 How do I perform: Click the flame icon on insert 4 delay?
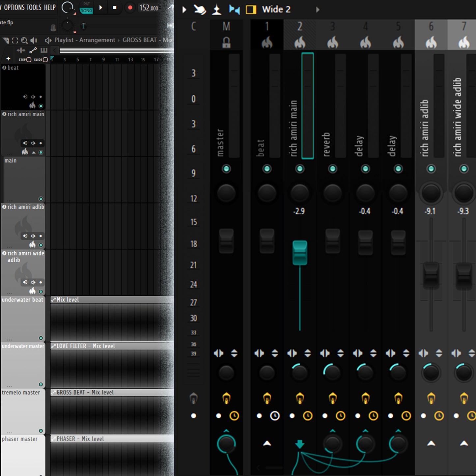[x=365, y=42]
